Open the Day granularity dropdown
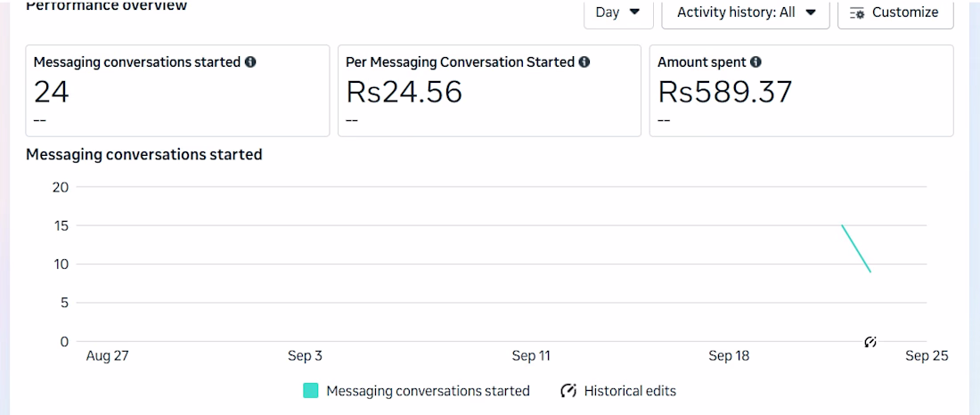This screenshot has height=415, width=980. (618, 12)
